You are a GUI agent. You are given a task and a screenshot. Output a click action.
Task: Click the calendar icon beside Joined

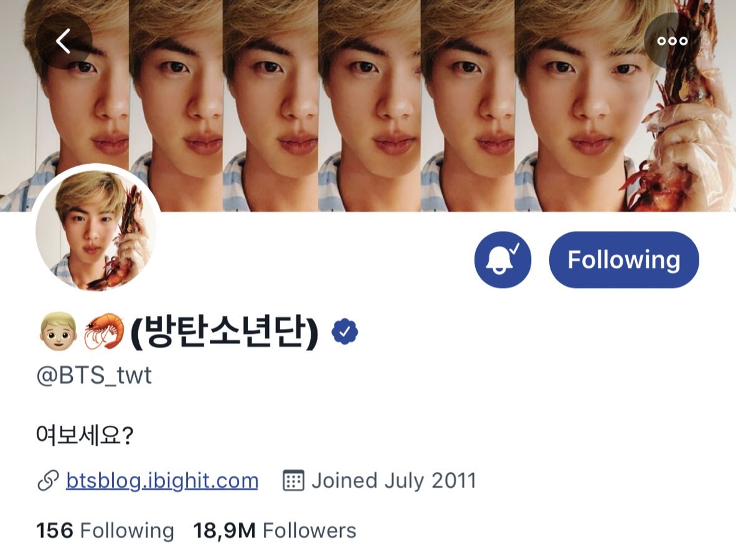coord(294,481)
